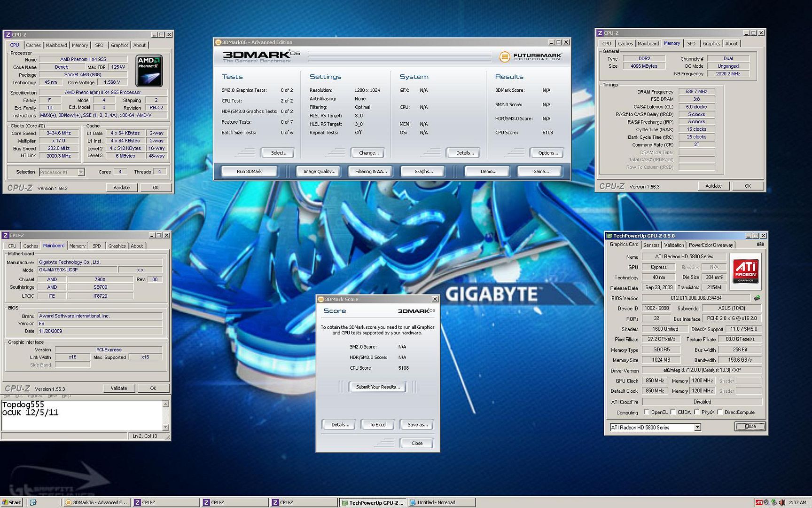Switch to Untitled - Notepad taskbar button
812x508 pixels.
click(442, 502)
